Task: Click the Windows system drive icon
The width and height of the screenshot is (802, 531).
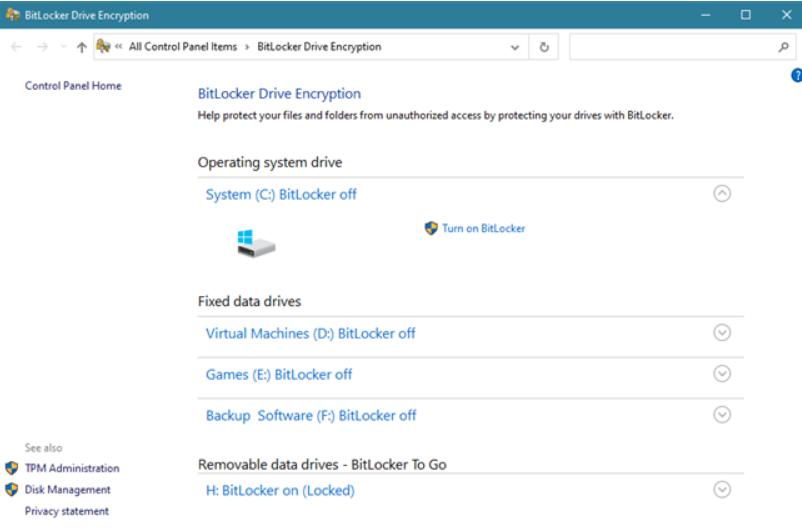Action: 256,244
